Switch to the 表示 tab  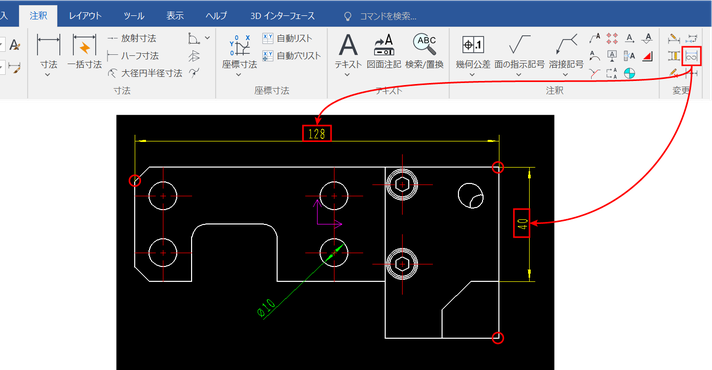pyautogui.click(x=175, y=16)
